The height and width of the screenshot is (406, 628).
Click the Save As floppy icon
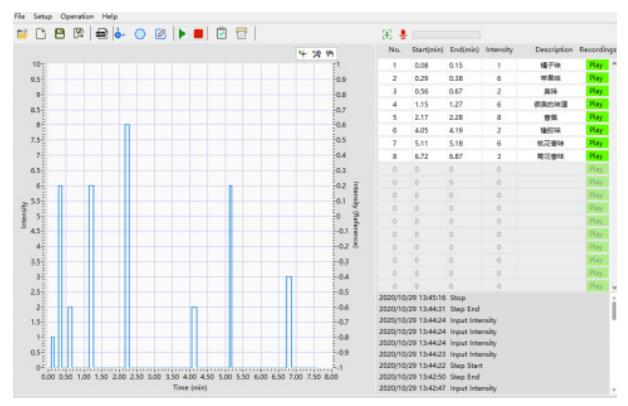[78, 34]
